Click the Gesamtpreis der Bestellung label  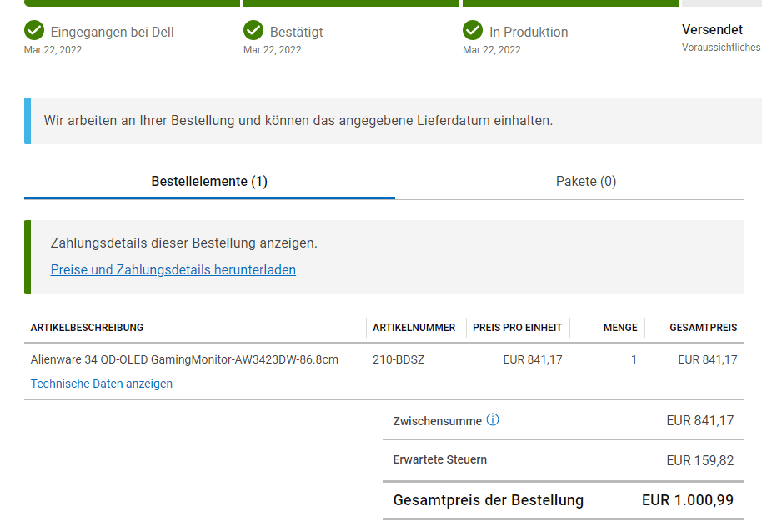(489, 500)
